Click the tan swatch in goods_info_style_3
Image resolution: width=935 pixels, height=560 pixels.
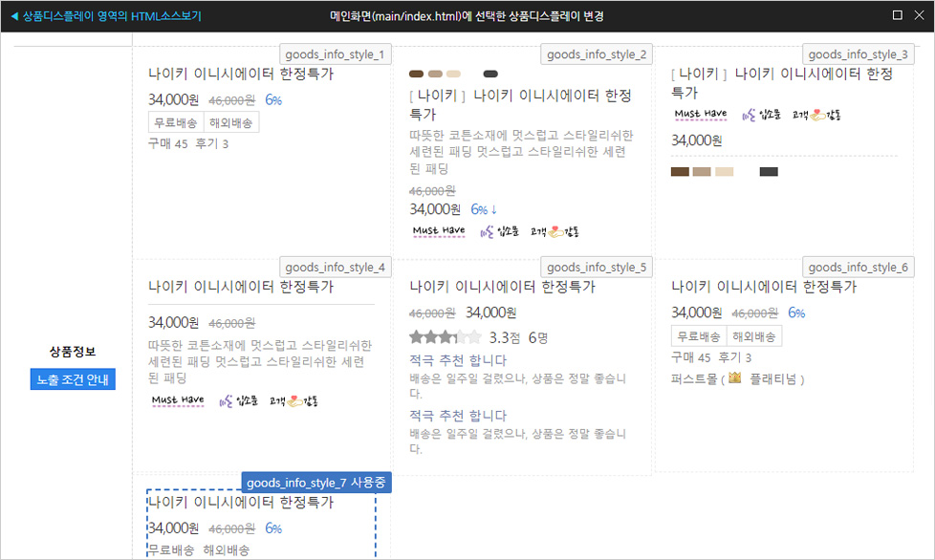tap(702, 172)
